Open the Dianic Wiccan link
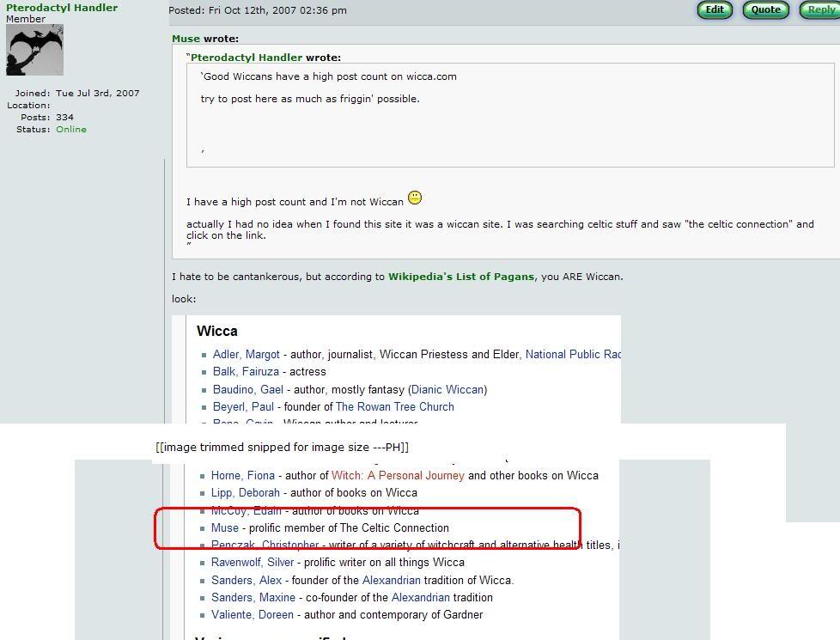The height and width of the screenshot is (640, 840). (x=447, y=390)
